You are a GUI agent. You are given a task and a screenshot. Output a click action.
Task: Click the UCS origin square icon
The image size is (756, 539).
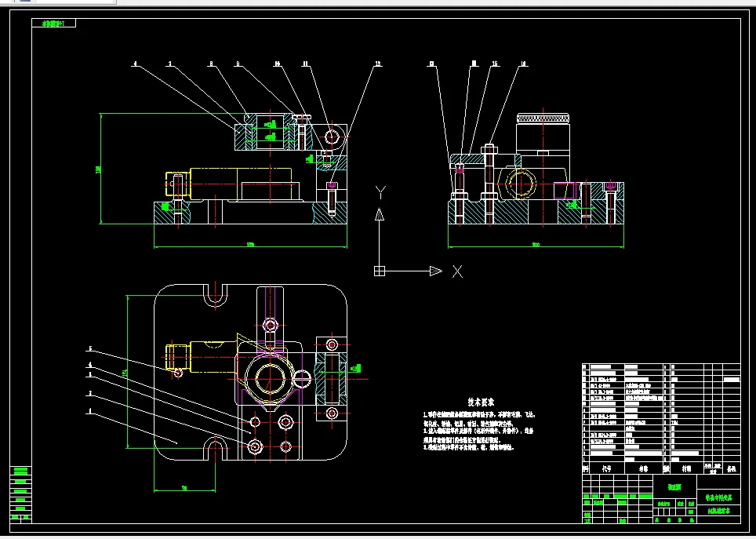(x=380, y=271)
